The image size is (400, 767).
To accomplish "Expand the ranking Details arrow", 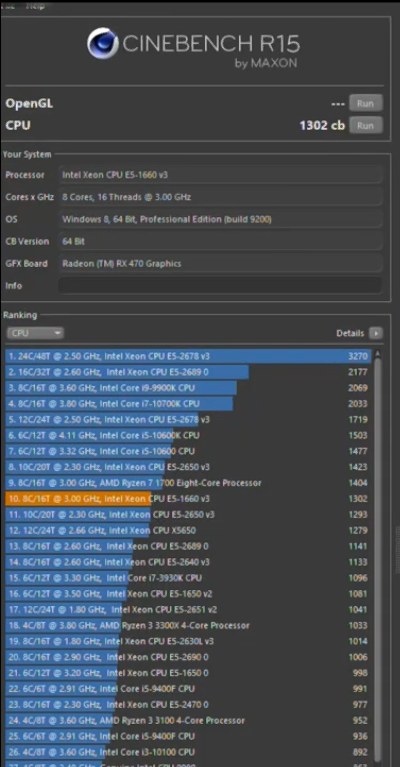I will pos(376,333).
